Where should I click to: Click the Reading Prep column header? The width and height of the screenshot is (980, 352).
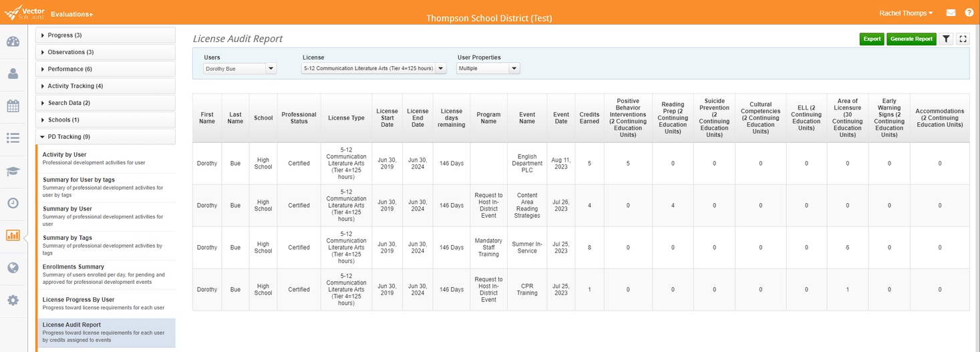pyautogui.click(x=673, y=118)
